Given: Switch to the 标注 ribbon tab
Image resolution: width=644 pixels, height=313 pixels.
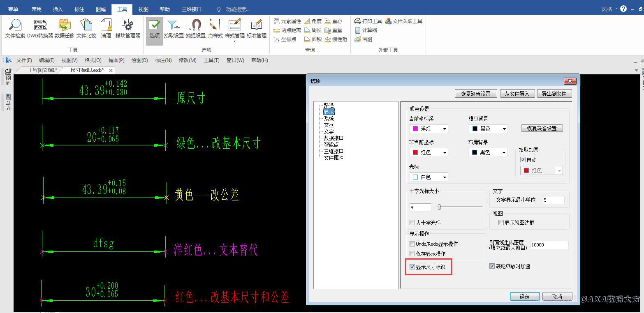Looking at the screenshot, I should tap(79, 9).
